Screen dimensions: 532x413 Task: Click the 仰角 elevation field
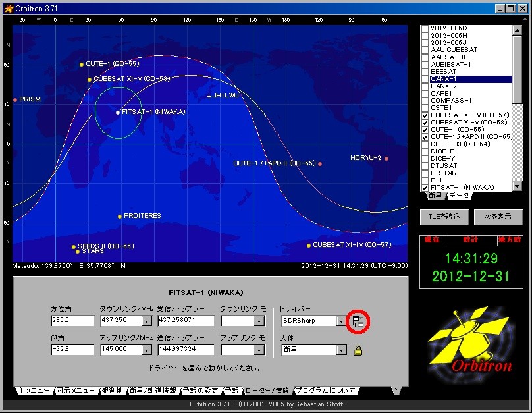72,350
